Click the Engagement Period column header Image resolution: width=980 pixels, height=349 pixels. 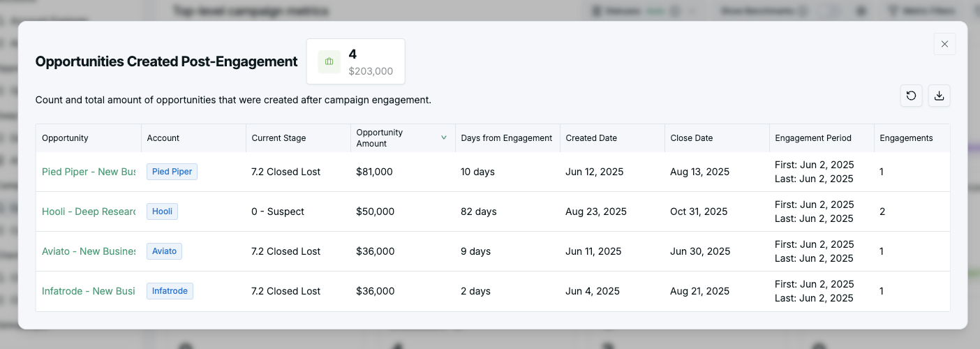(813, 138)
